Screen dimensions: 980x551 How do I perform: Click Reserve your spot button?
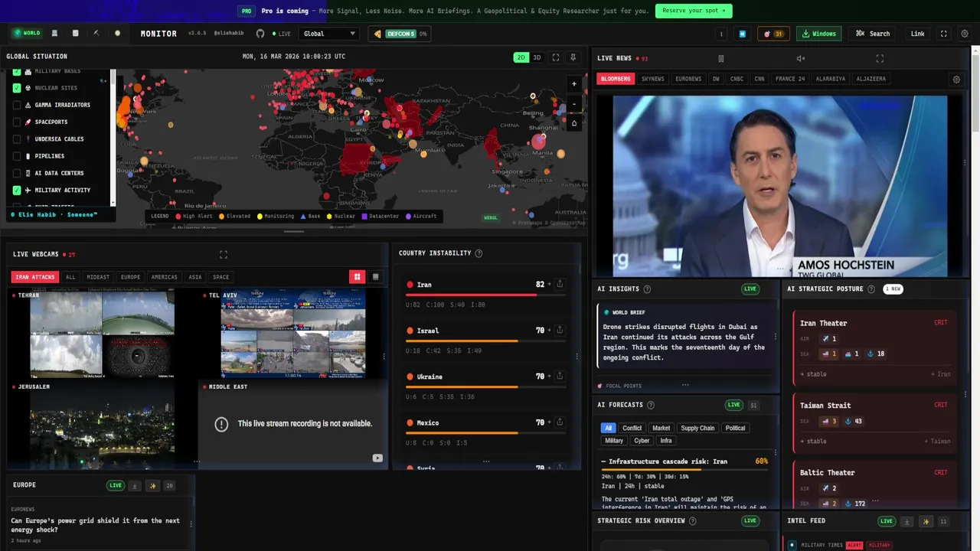pos(694,11)
